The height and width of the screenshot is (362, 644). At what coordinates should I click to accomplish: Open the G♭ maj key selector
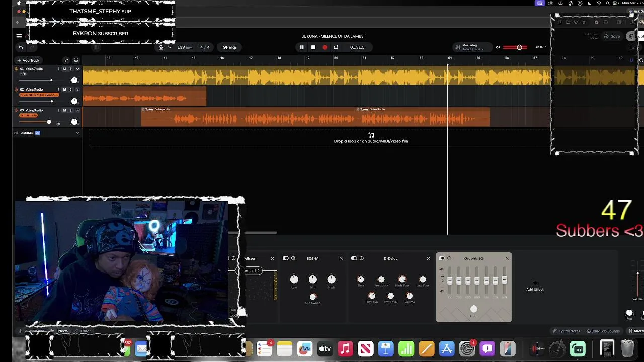click(229, 47)
